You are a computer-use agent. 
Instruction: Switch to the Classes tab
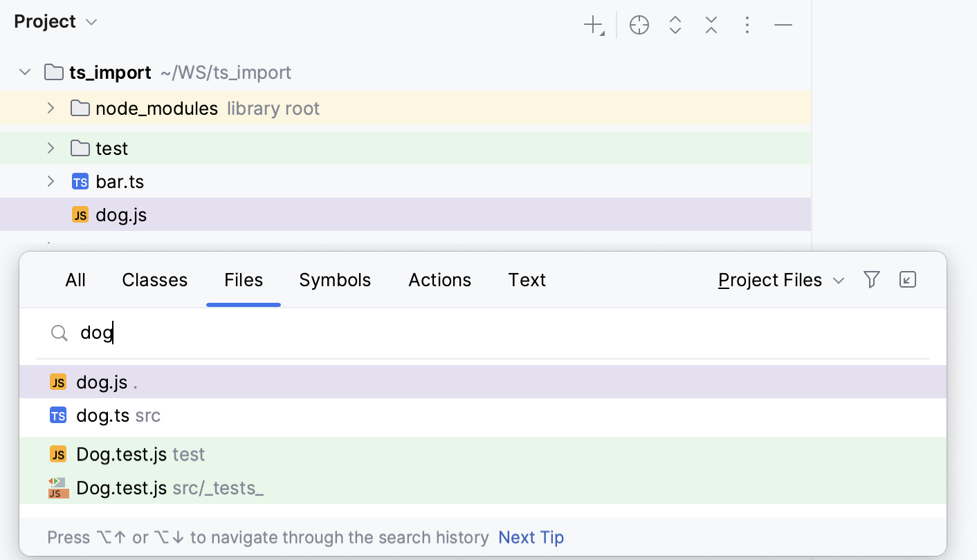[154, 280]
